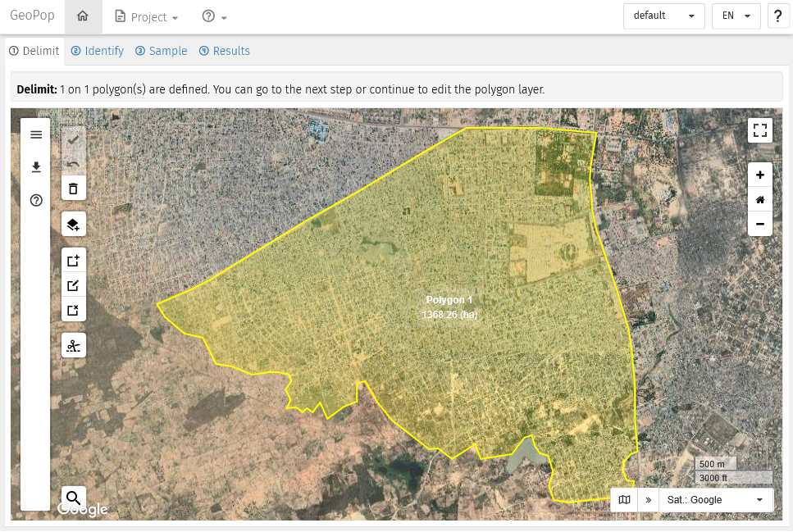
Task: Select the remove polygon tool
Action: (x=74, y=310)
